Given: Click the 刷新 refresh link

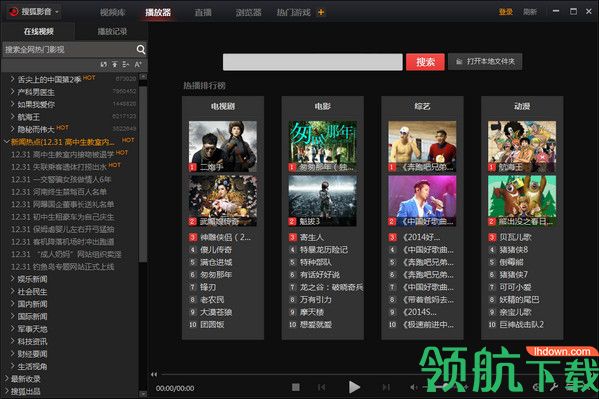Looking at the screenshot, I should coord(530,12).
